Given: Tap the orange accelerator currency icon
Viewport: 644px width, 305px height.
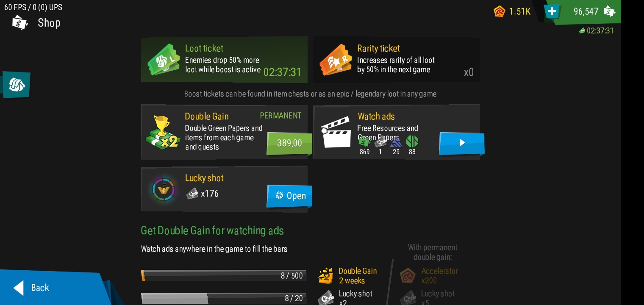Looking at the screenshot, I should point(500,11).
